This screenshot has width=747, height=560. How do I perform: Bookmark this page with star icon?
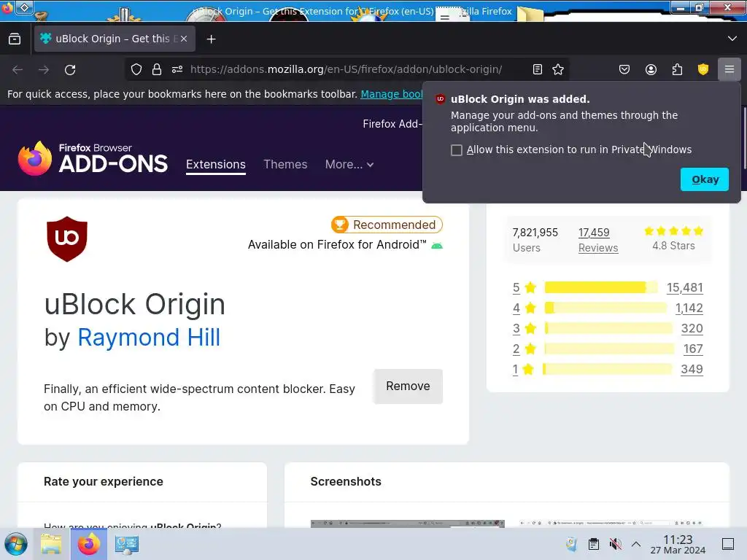pyautogui.click(x=558, y=69)
